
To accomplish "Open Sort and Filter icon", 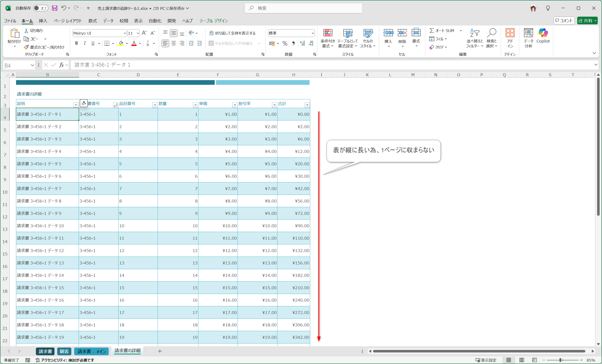I will 475,33.
